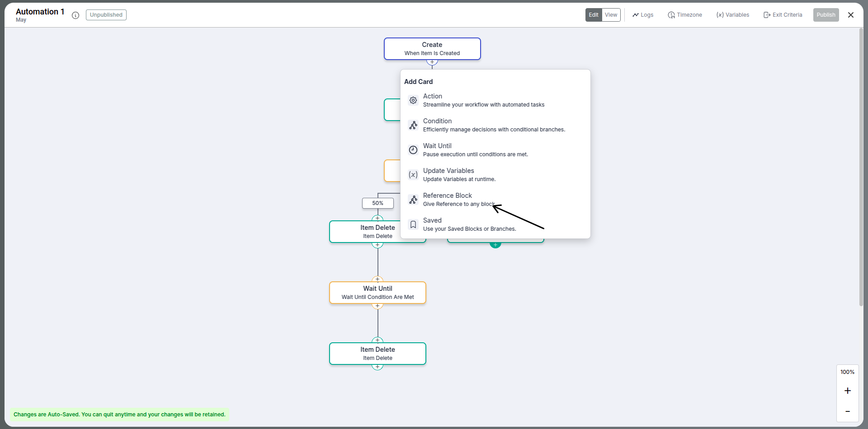Click plus connector below upper Item Delete
The image size is (868, 429).
377,245
